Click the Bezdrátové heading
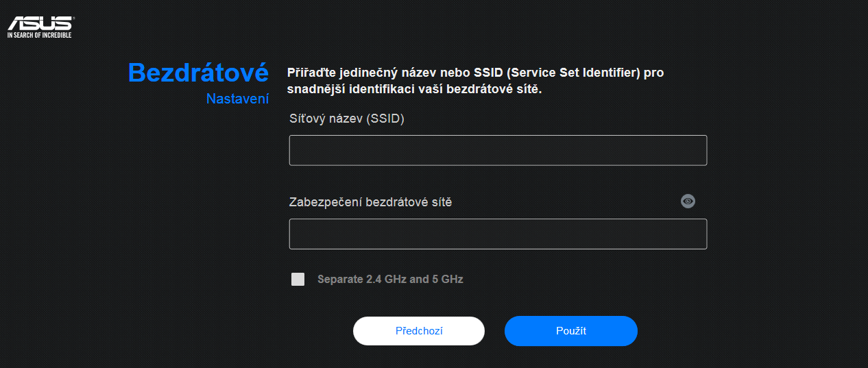Image resolution: width=868 pixels, height=368 pixels. click(x=198, y=73)
